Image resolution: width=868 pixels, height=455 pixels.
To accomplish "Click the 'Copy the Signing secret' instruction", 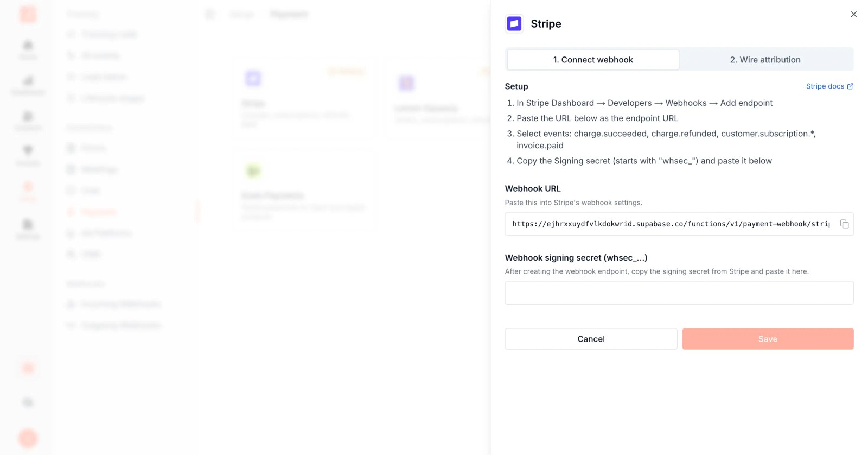I will tap(644, 161).
